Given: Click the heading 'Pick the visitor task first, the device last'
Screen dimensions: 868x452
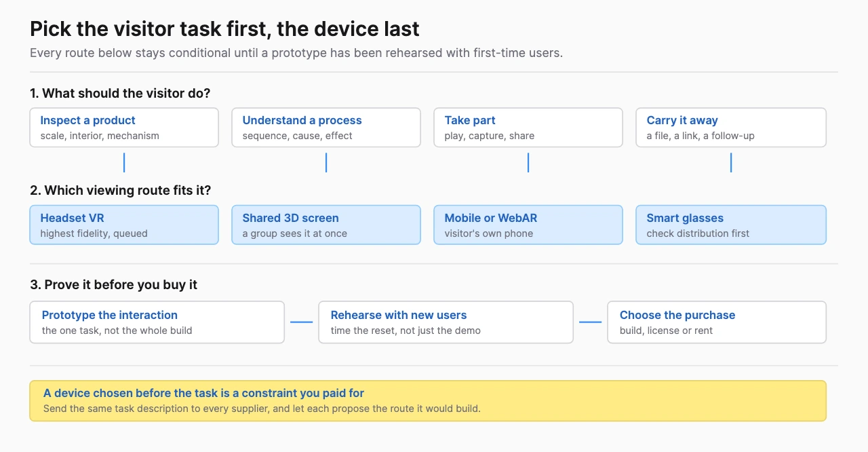Looking at the screenshot, I should tap(224, 29).
